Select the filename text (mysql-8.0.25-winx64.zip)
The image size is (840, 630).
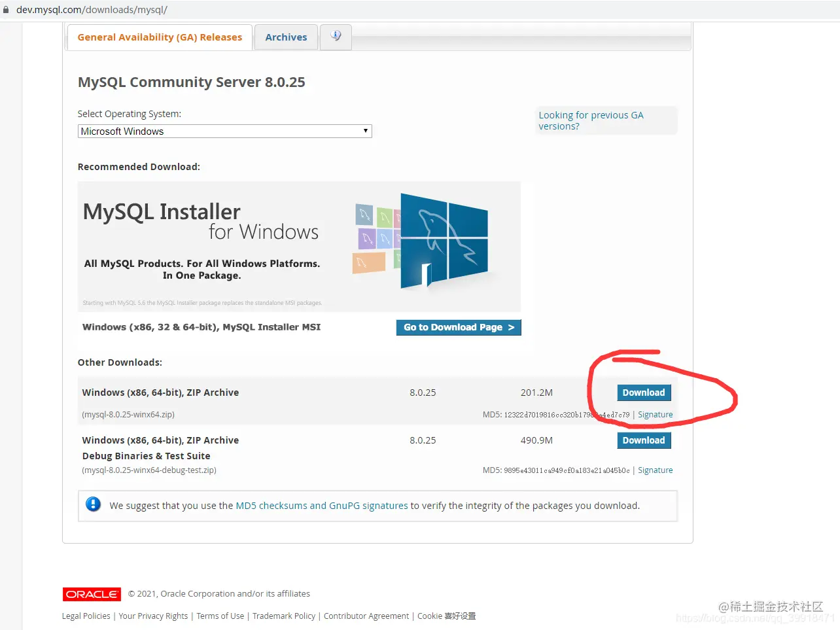[x=128, y=415]
